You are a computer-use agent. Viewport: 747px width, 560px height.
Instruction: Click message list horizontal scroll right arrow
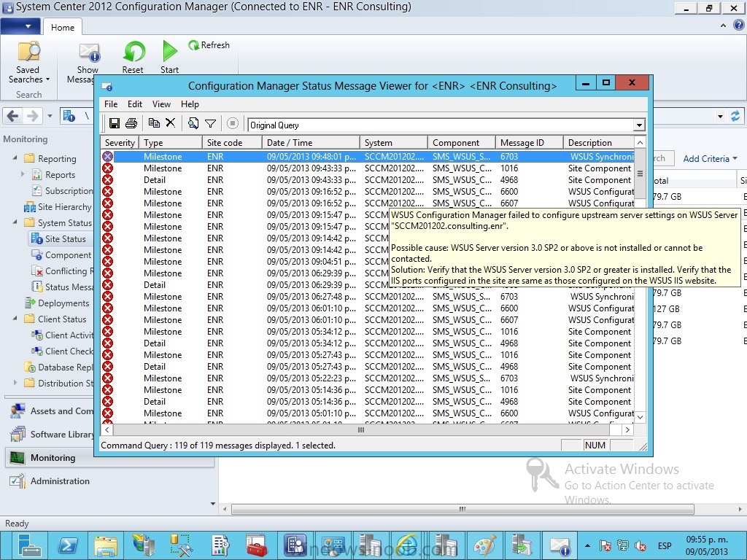click(x=627, y=429)
